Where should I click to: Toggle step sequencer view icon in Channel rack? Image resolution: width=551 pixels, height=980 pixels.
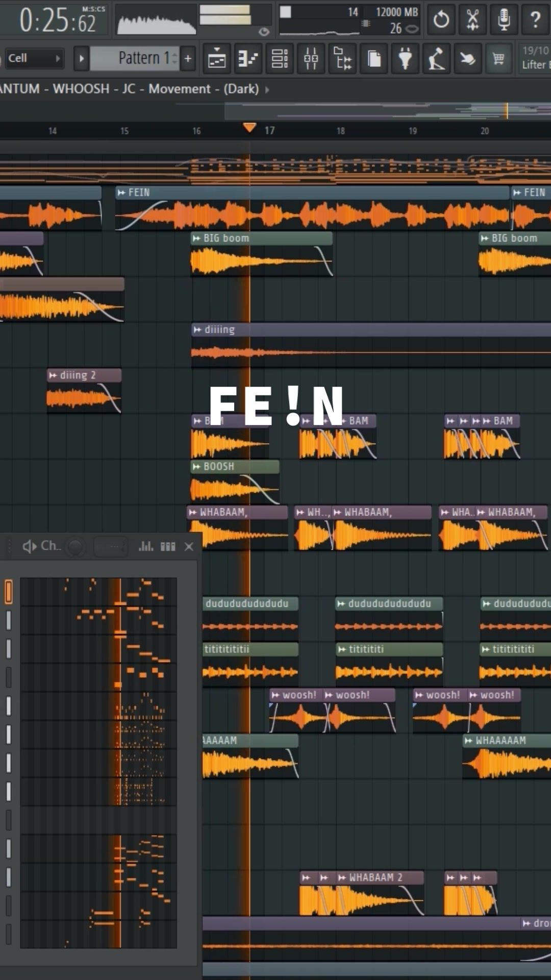coord(168,547)
